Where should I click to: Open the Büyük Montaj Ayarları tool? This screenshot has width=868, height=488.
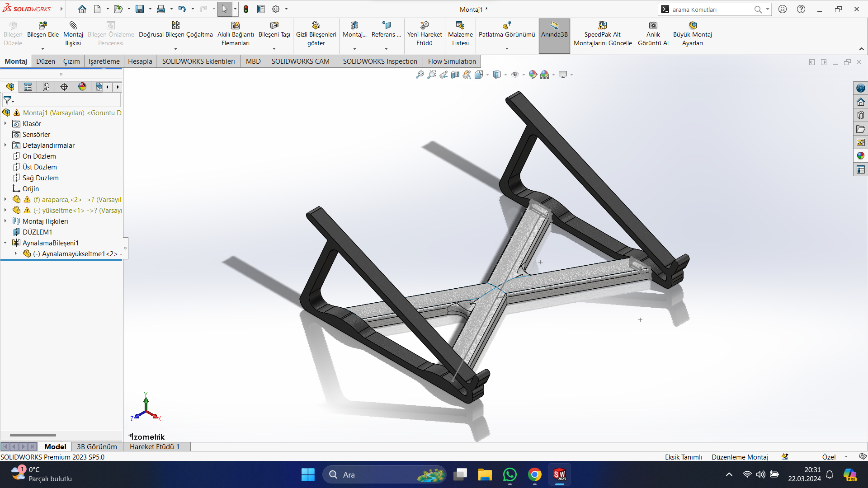(x=692, y=26)
